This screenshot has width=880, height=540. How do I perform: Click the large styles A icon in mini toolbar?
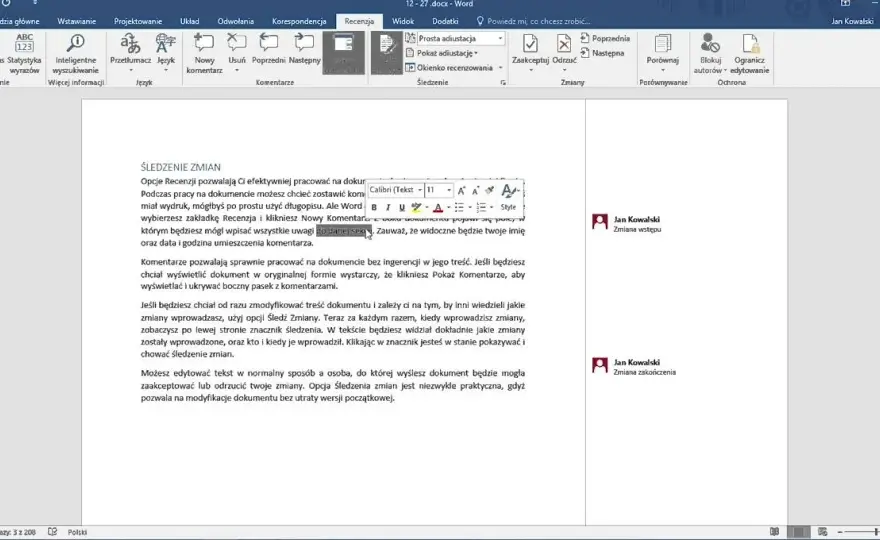tap(507, 191)
